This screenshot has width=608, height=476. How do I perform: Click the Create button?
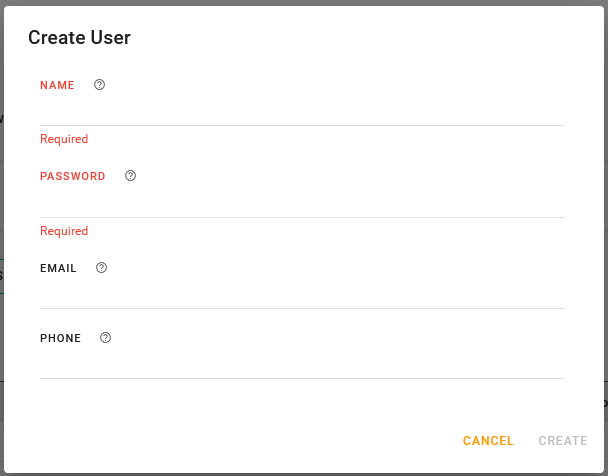click(x=563, y=441)
